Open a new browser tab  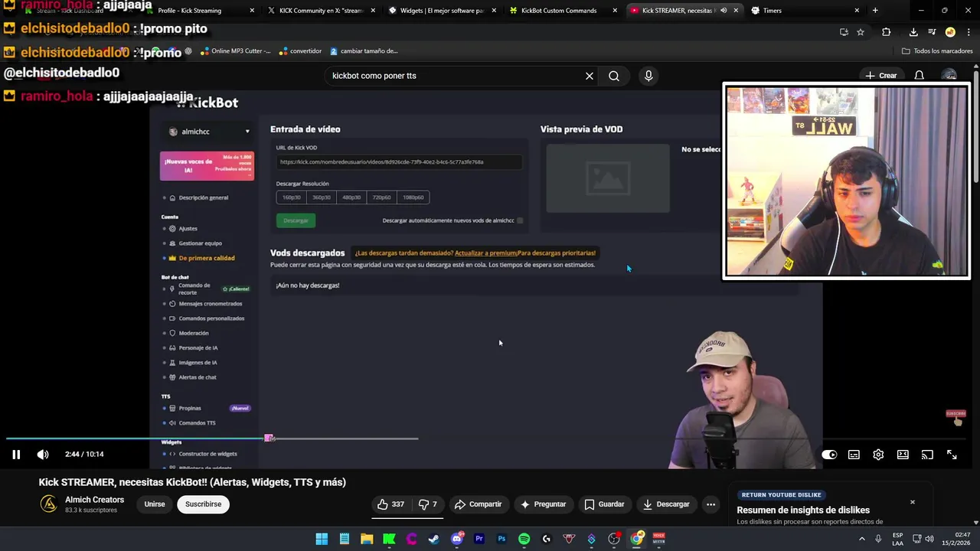click(x=875, y=11)
